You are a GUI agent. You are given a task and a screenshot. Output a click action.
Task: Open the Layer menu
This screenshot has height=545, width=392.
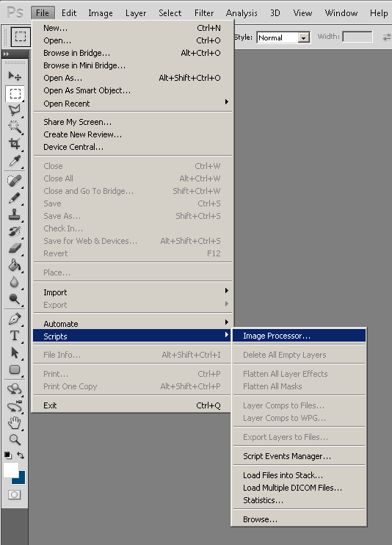point(136,13)
